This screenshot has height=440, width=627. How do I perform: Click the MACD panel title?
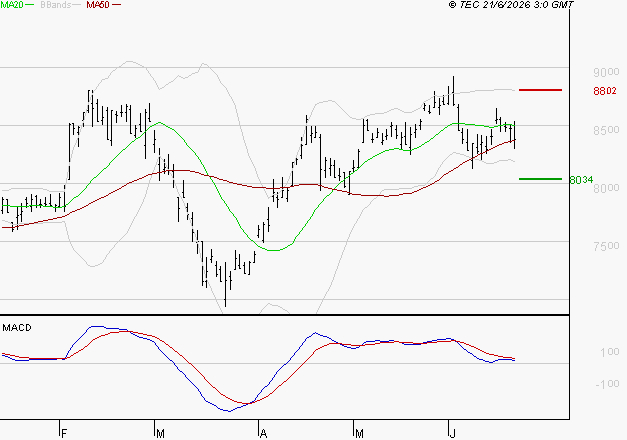coord(17,328)
